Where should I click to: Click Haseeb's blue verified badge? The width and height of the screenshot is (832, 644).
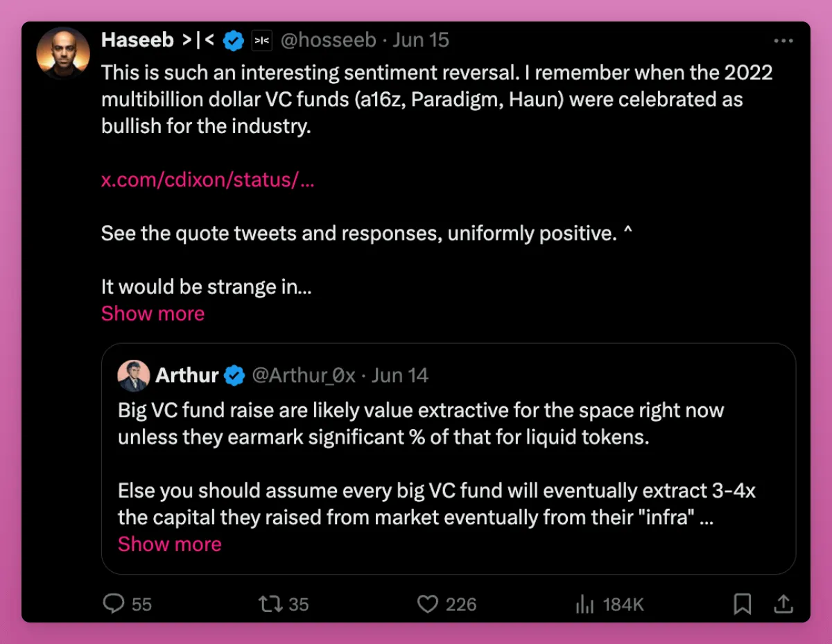(x=233, y=41)
